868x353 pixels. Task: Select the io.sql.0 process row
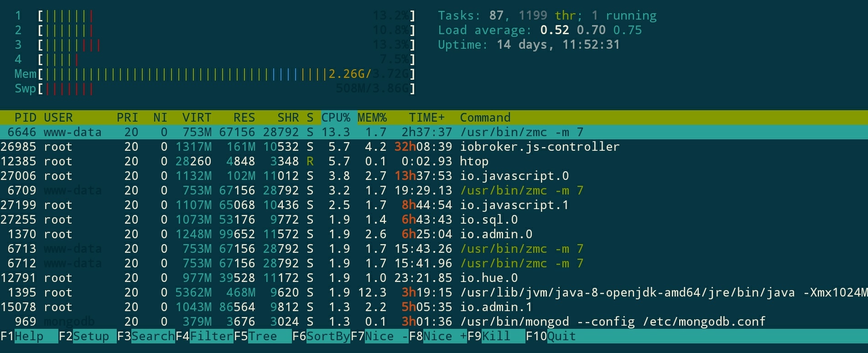pyautogui.click(x=434, y=220)
